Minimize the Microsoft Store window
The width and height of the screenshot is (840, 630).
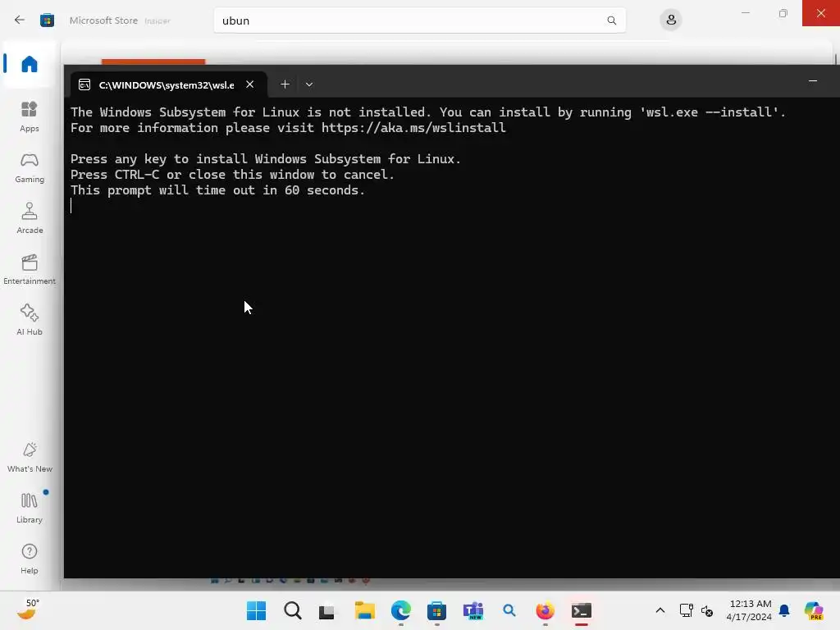tap(745, 13)
